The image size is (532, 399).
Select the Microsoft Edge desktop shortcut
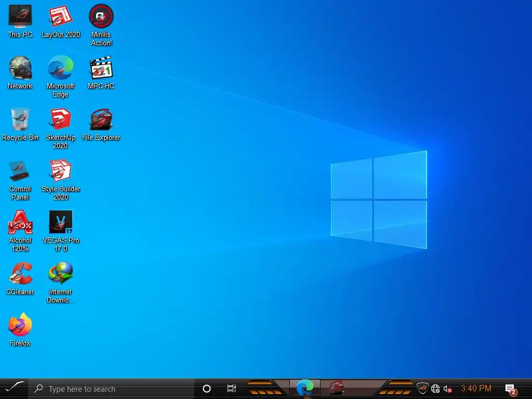pyautogui.click(x=60, y=77)
